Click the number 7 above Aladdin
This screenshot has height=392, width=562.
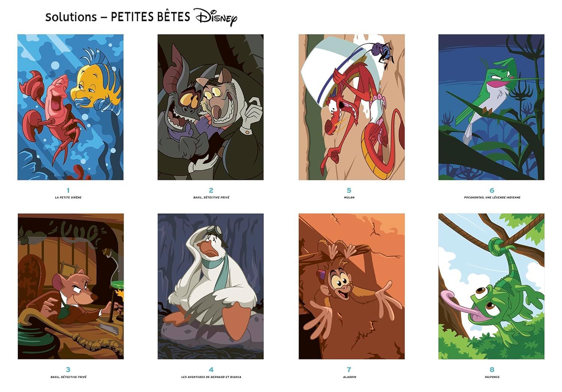[x=349, y=370]
